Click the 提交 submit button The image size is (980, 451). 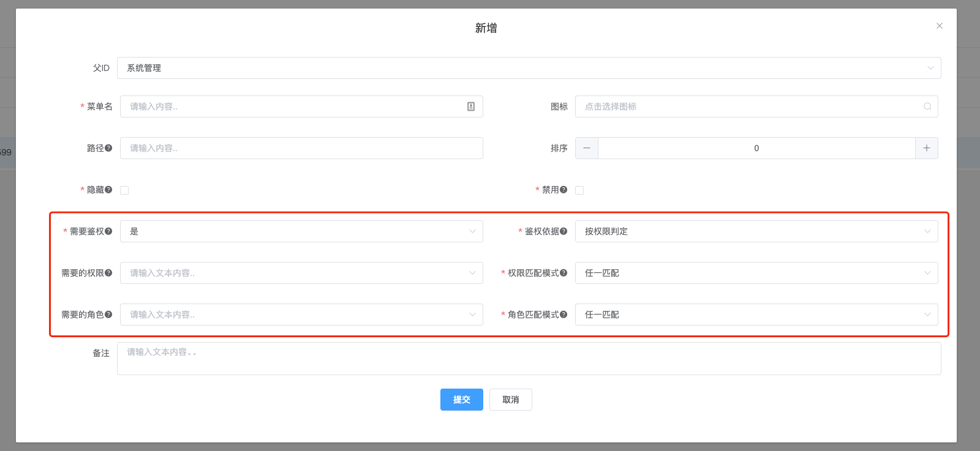tap(461, 400)
